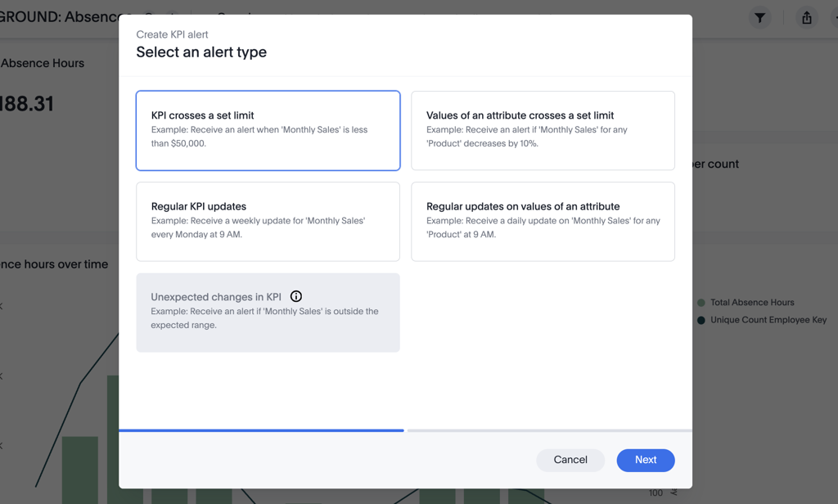Select 'Regular KPI updates' alert type
The width and height of the screenshot is (838, 504).
click(268, 222)
